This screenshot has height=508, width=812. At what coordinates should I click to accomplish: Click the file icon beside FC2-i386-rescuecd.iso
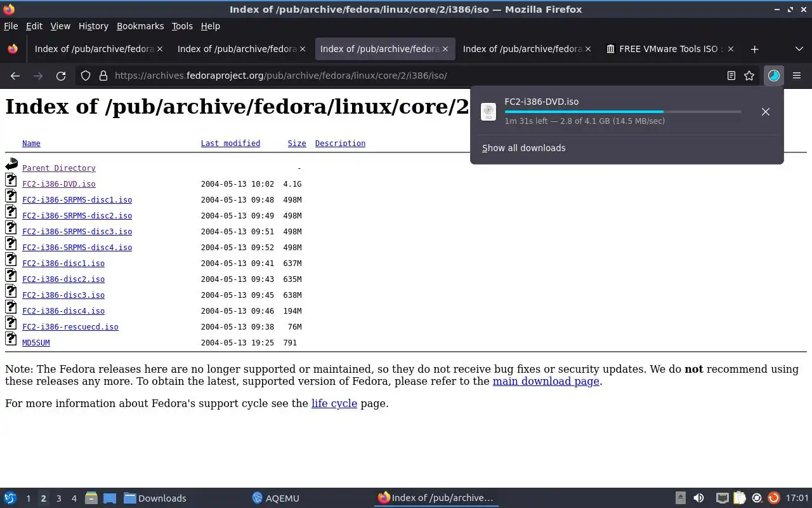pyautogui.click(x=11, y=323)
